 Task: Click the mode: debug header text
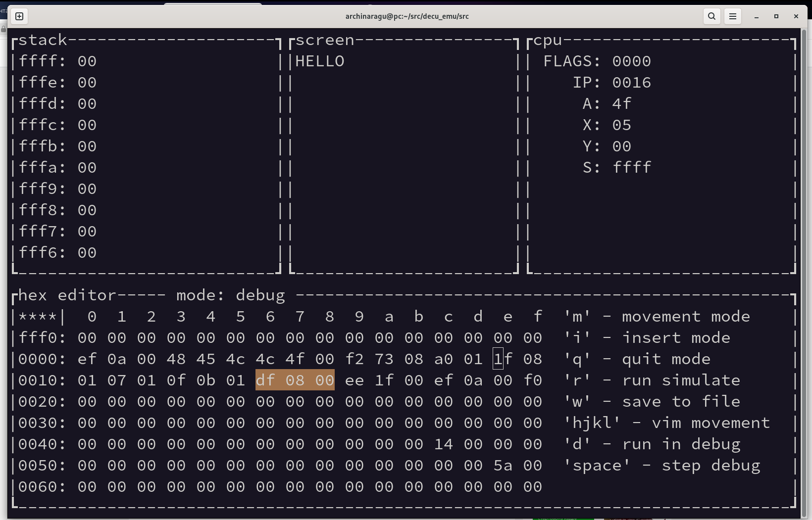click(230, 294)
